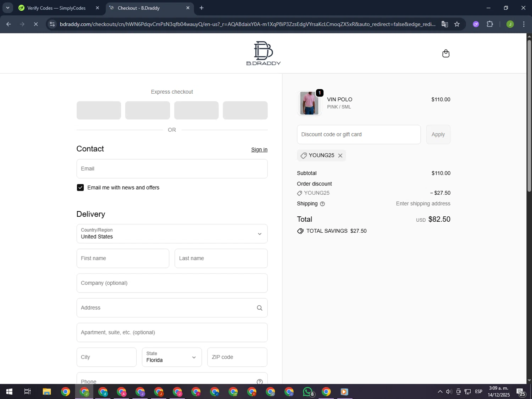
Task: Click the shipping info question mark icon
Action: click(322, 204)
